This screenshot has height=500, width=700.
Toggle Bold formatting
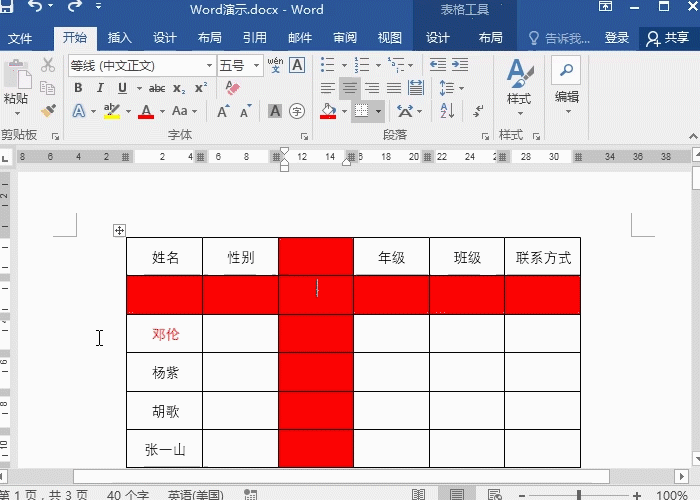pyautogui.click(x=78, y=88)
